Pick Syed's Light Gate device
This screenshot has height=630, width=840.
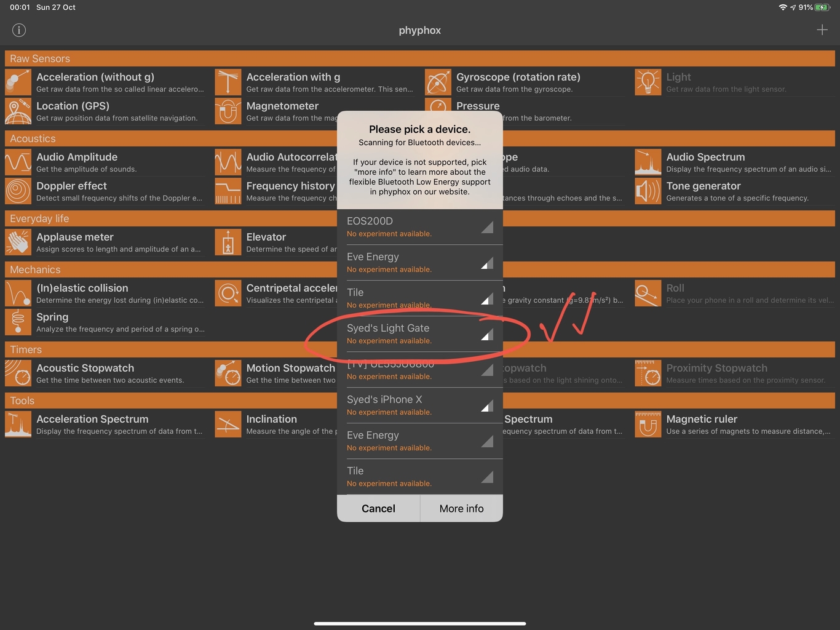[x=419, y=334]
